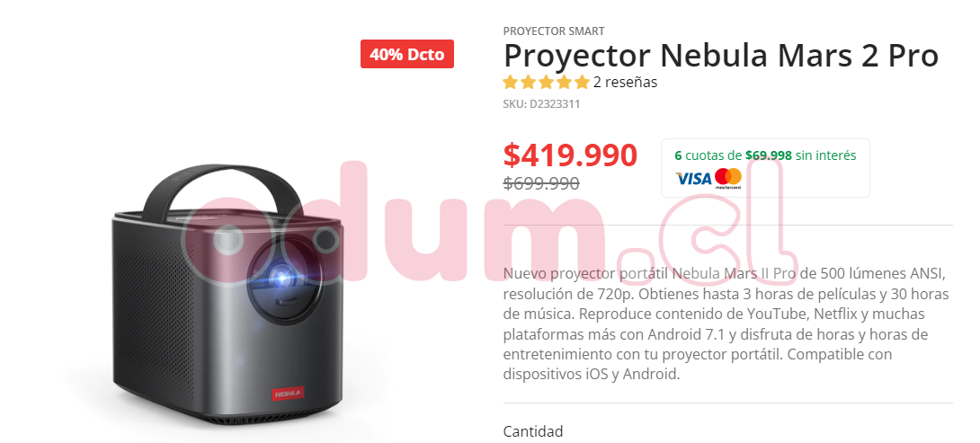Open the 2 reseñas reviews link

[625, 82]
